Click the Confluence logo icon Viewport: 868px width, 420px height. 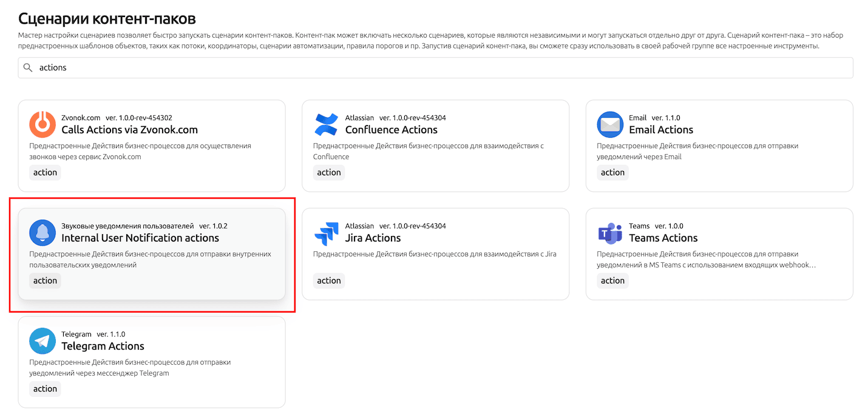tap(326, 124)
